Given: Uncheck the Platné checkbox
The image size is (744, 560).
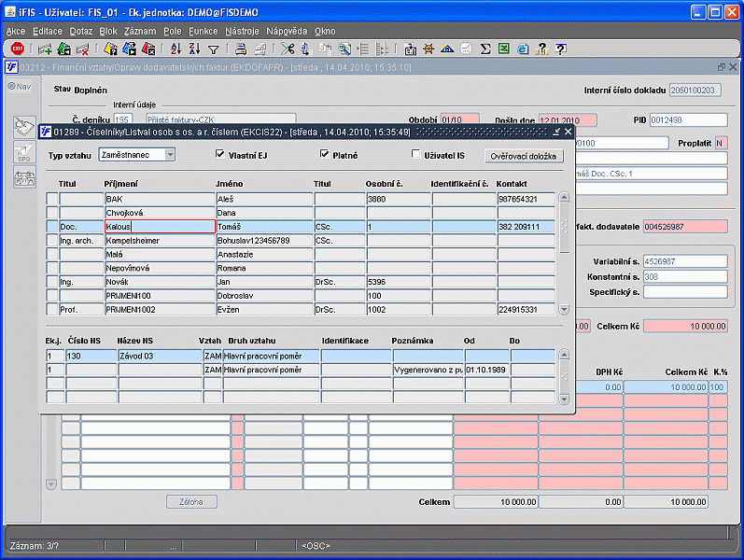Looking at the screenshot, I should pyautogui.click(x=325, y=155).
